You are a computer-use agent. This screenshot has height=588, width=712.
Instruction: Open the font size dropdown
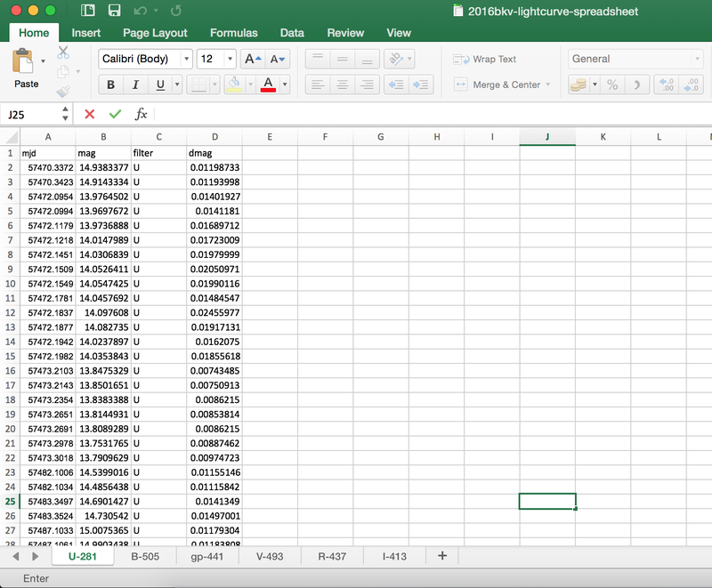pos(230,59)
